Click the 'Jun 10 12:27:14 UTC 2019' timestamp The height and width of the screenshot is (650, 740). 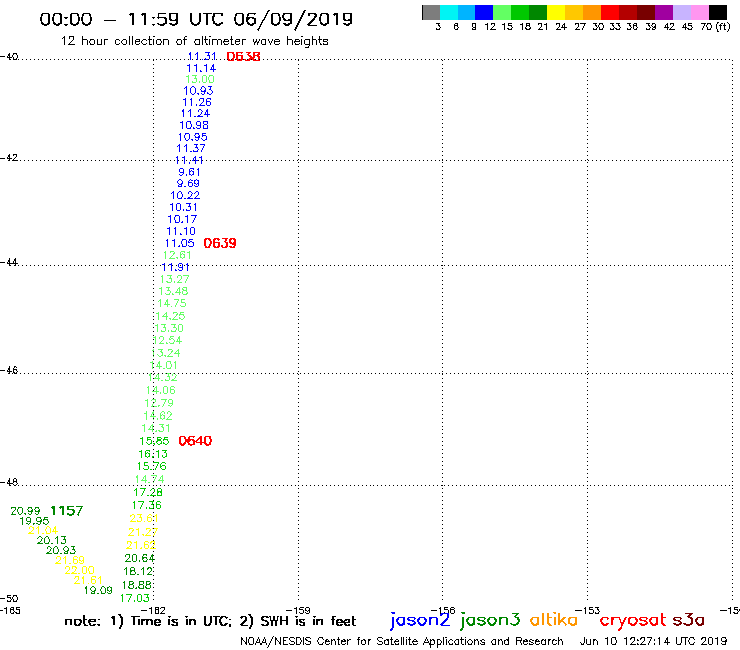coord(654,641)
